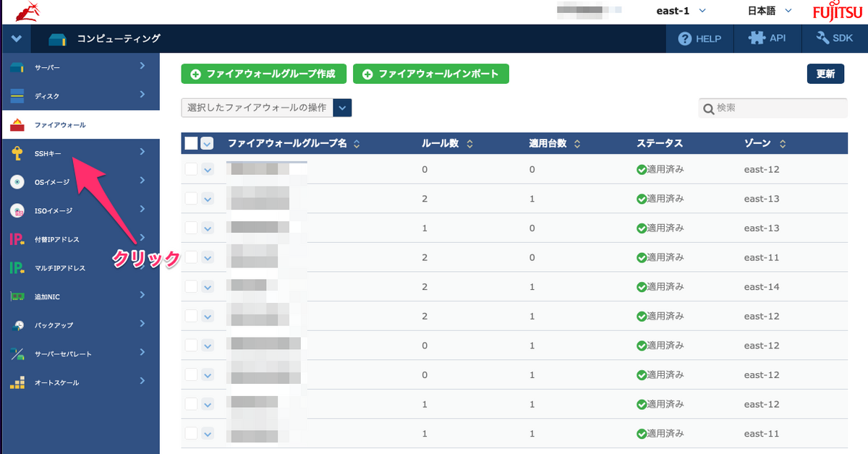
Task: Sort by ルール数 column header
Action: [447, 143]
